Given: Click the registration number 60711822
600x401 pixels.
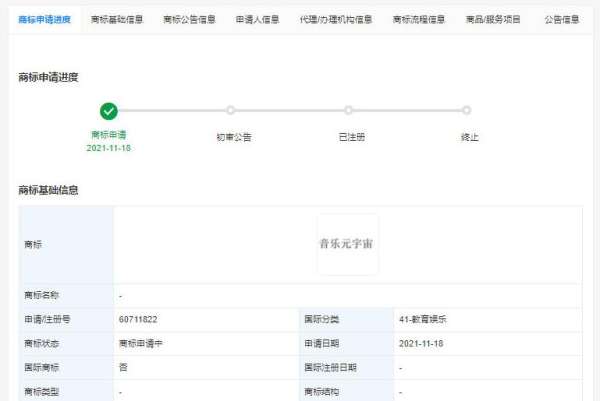Looking at the screenshot, I should pos(138,319).
